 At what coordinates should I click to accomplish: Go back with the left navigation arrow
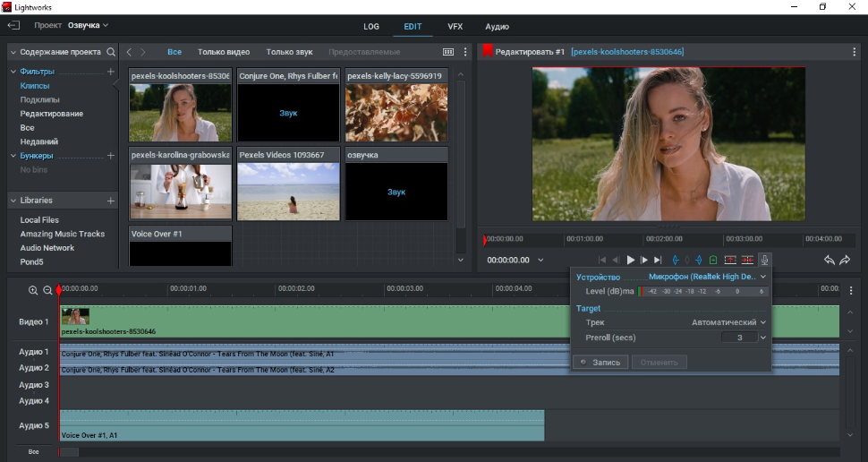tap(129, 52)
